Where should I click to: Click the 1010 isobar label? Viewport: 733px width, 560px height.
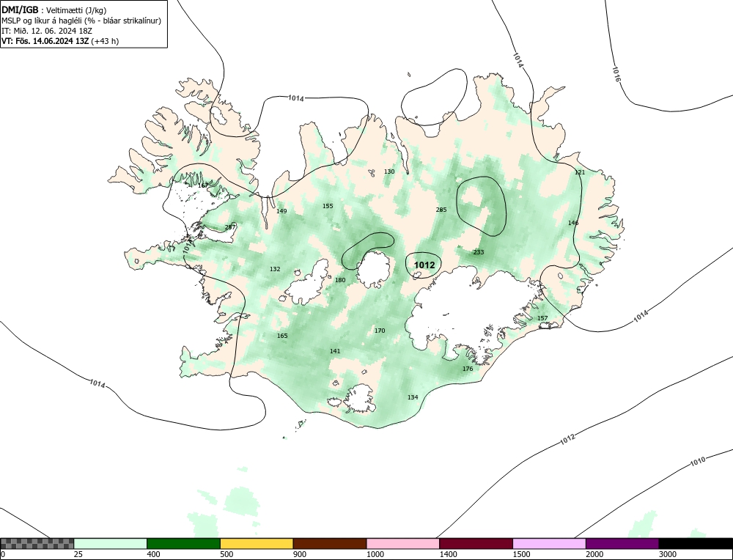tap(698, 461)
